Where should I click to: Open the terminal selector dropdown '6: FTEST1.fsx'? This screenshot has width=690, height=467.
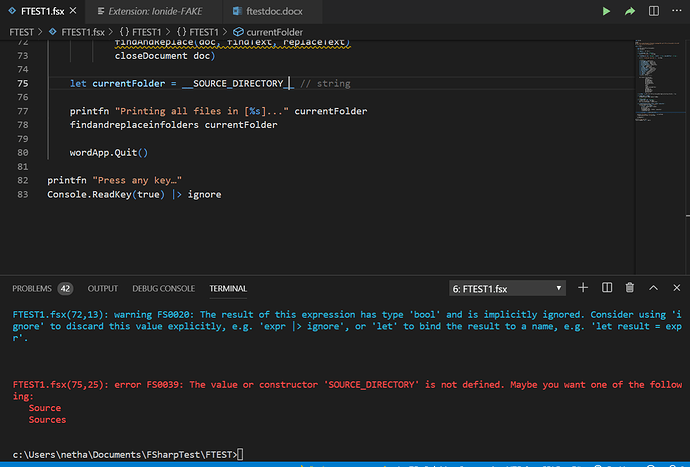tap(506, 288)
